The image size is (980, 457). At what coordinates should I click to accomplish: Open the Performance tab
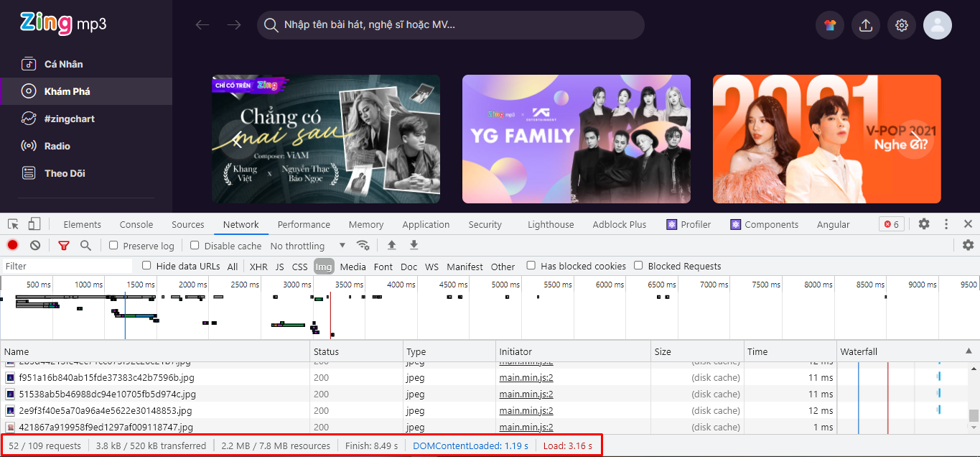tap(304, 224)
